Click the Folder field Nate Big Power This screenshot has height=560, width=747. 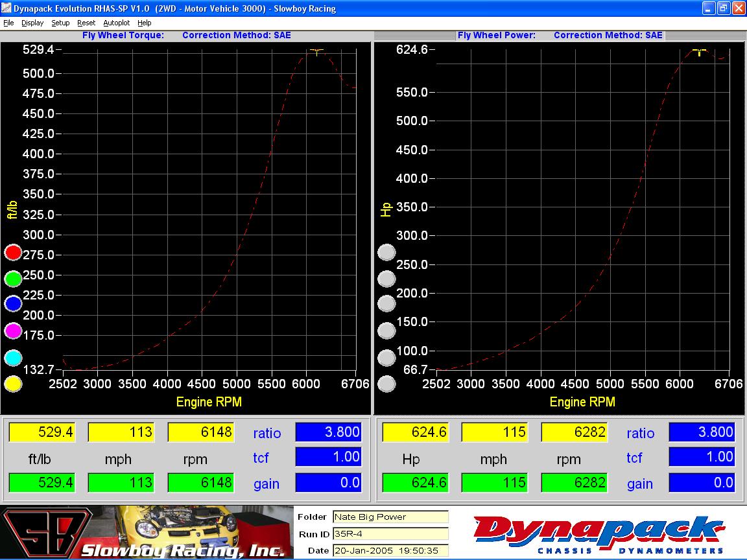(x=390, y=517)
